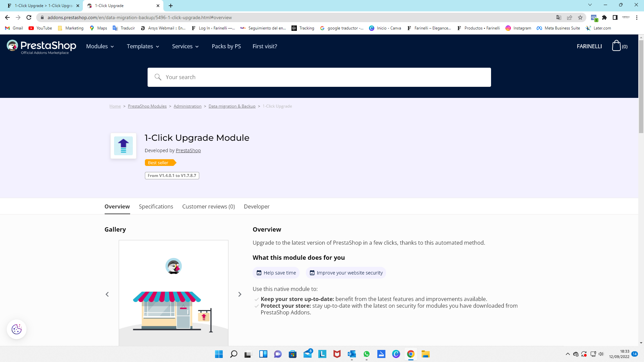
Task: Open the shopping cart icon
Action: [x=616, y=46]
